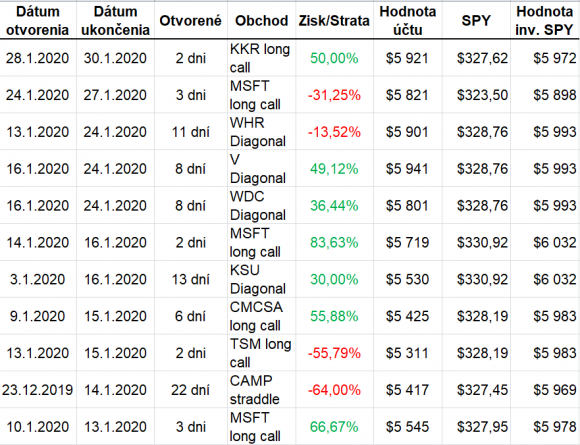Select the 22 dní duration cell
The height and width of the screenshot is (445, 580).
coord(190,390)
